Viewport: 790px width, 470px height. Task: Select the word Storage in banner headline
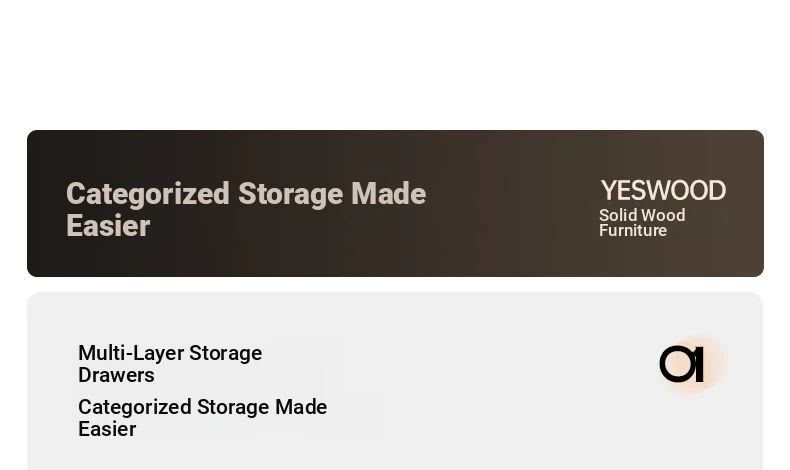(x=290, y=194)
